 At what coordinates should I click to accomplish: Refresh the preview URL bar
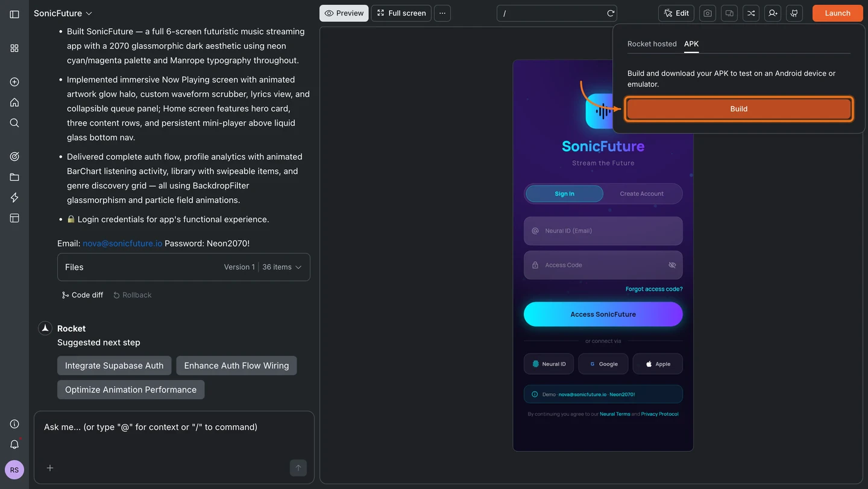point(610,13)
